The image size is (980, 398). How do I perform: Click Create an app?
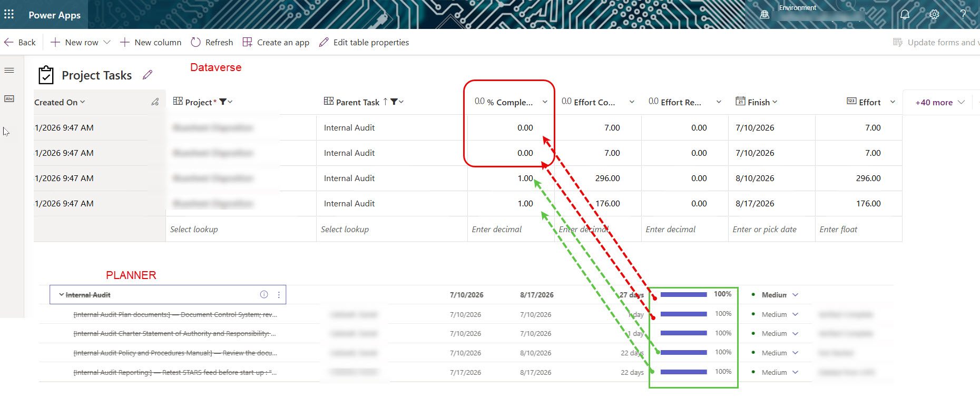click(x=276, y=42)
